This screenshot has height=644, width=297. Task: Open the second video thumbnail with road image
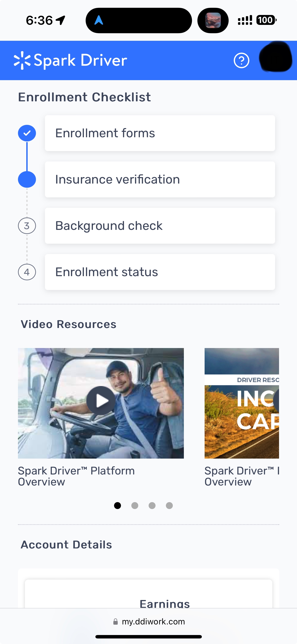tap(242, 403)
